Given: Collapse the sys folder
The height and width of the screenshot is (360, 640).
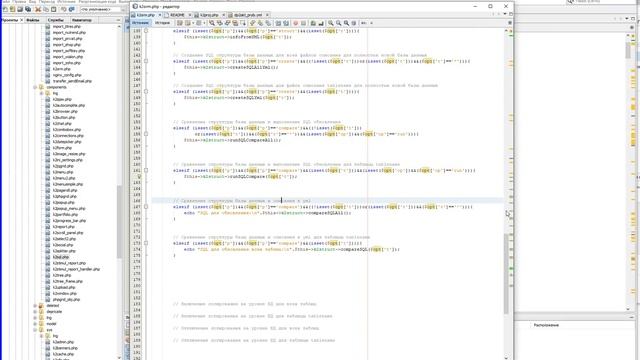Looking at the screenshot, I should point(35,330).
